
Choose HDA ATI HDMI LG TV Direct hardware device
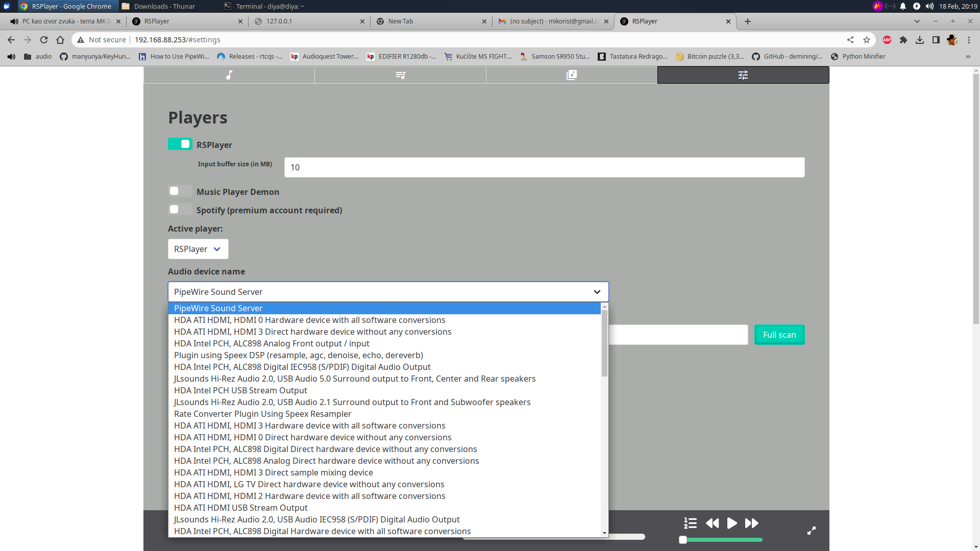(x=384, y=484)
